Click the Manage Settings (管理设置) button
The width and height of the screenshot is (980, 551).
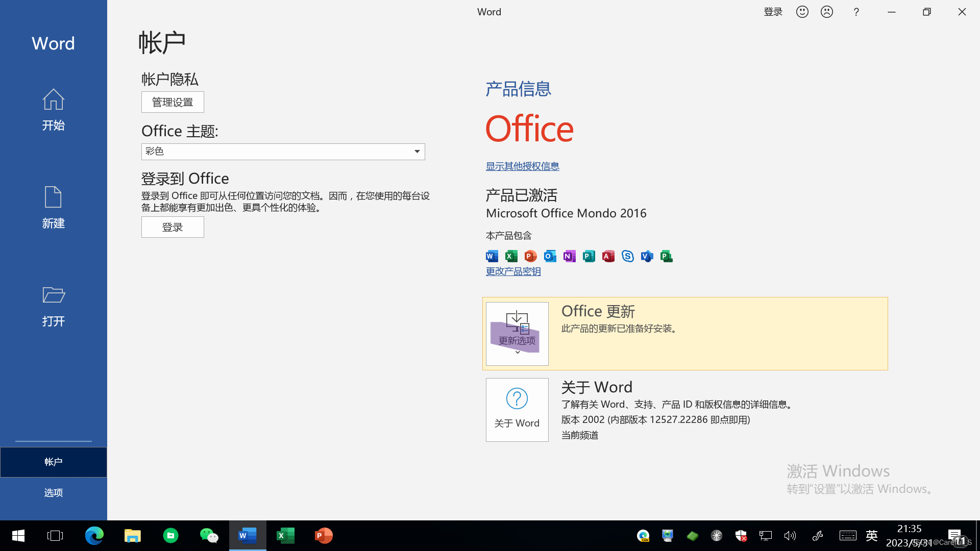coord(173,102)
